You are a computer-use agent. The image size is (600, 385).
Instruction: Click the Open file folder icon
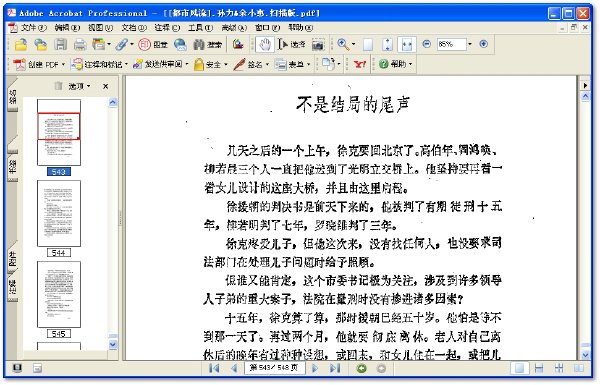pyautogui.click(x=21, y=45)
